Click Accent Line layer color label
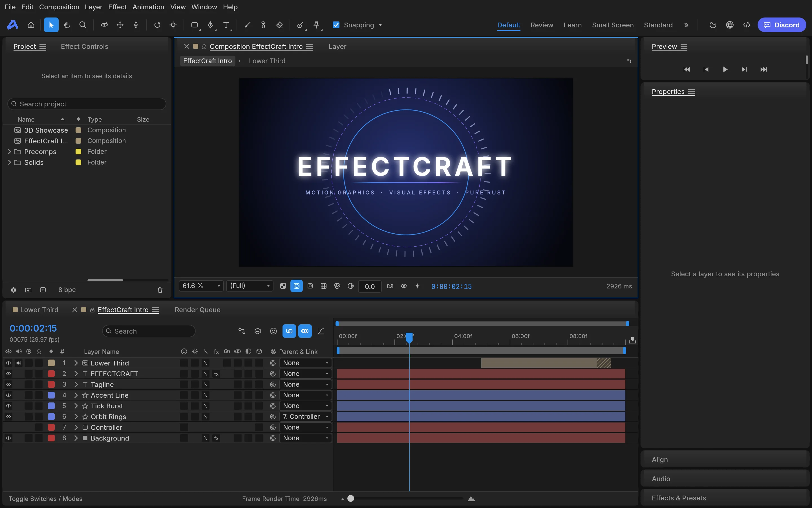The image size is (812, 508). click(51, 395)
